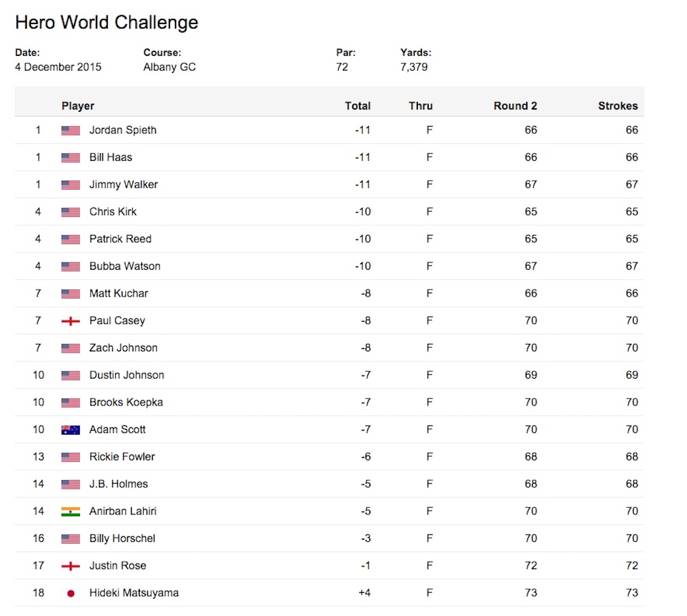Open Dustin Johnson's name in the leaderboard

point(127,375)
